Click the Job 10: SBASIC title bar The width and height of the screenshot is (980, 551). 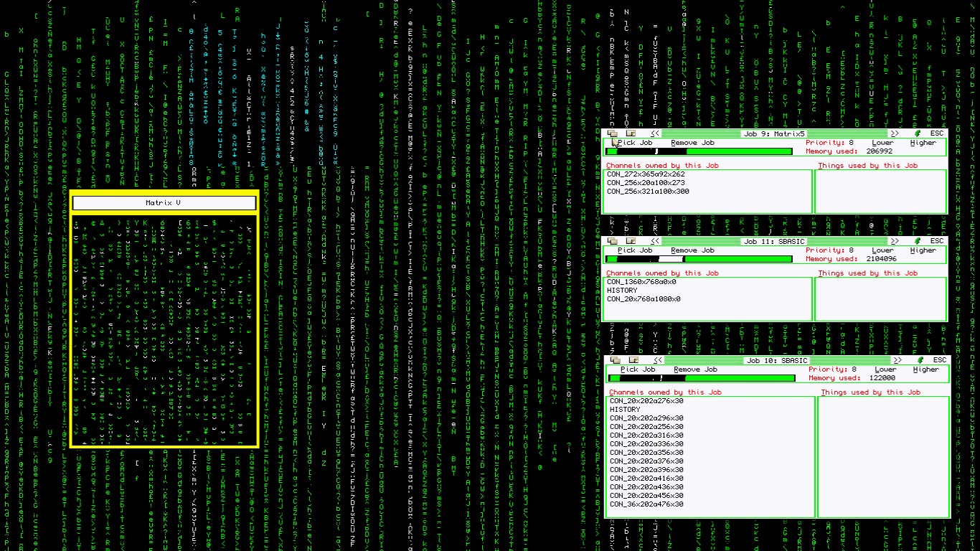click(x=777, y=360)
